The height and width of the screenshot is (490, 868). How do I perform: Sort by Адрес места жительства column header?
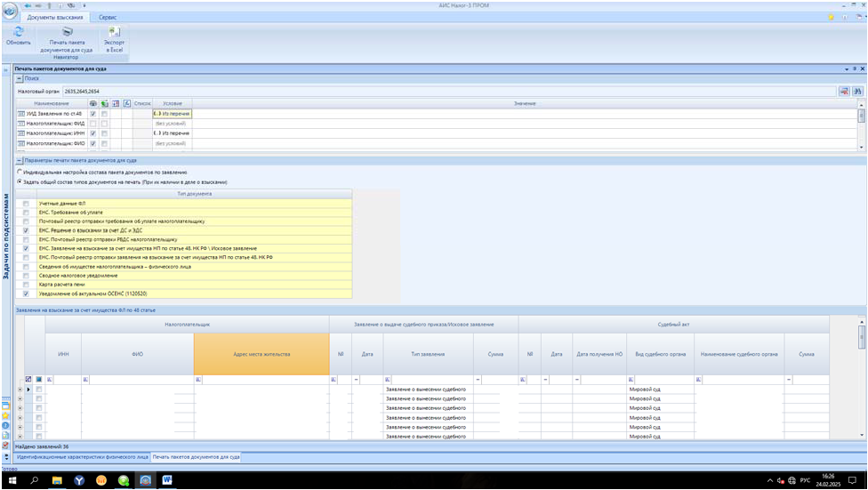[261, 354]
